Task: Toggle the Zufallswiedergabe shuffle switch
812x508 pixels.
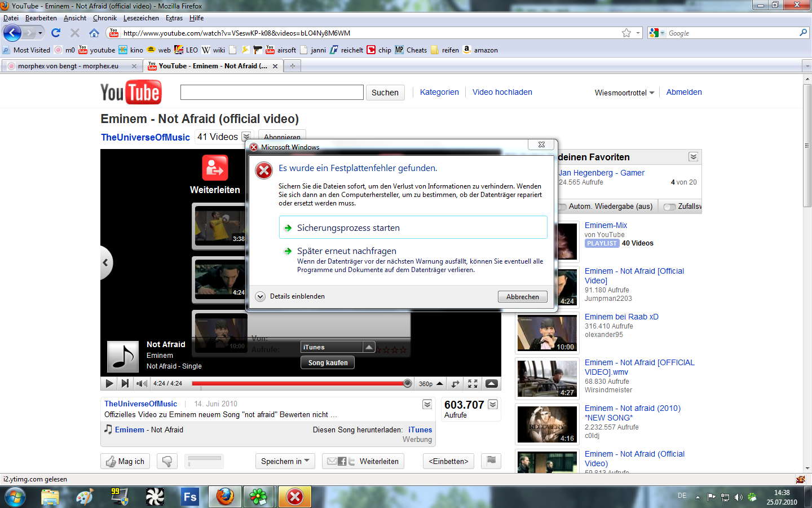Action: point(670,207)
